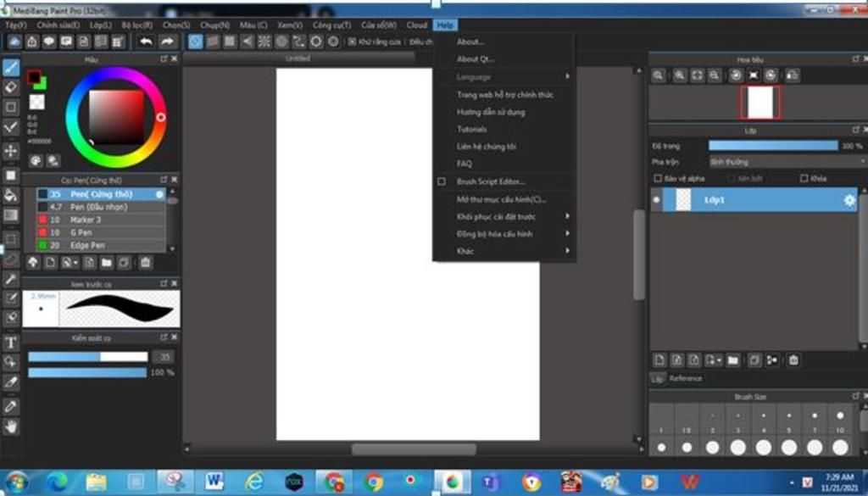Choose the Bucket fill tool
Screen dimensions: 868x496
11,195
